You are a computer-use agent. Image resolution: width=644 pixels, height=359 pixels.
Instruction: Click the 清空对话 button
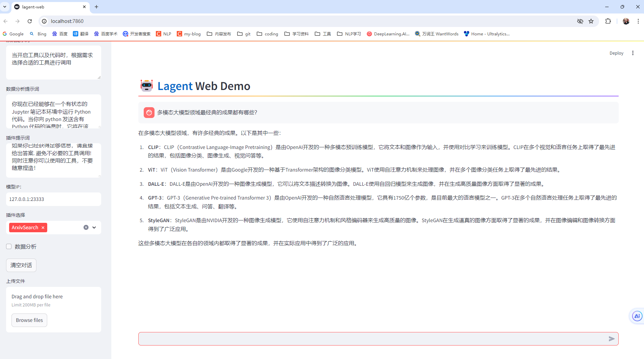click(x=21, y=265)
